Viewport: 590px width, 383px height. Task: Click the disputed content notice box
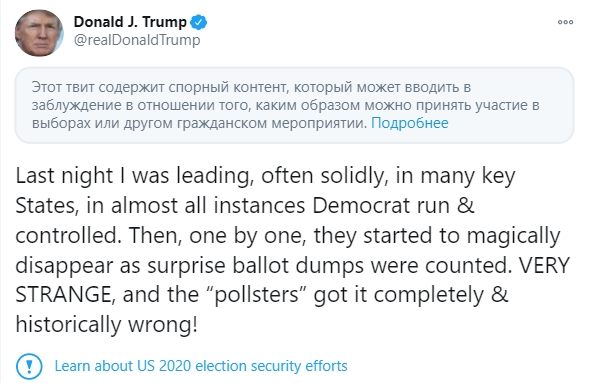(x=294, y=105)
